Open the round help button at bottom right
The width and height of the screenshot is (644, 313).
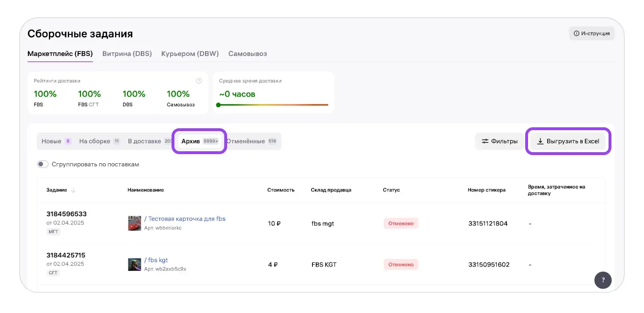click(x=603, y=280)
